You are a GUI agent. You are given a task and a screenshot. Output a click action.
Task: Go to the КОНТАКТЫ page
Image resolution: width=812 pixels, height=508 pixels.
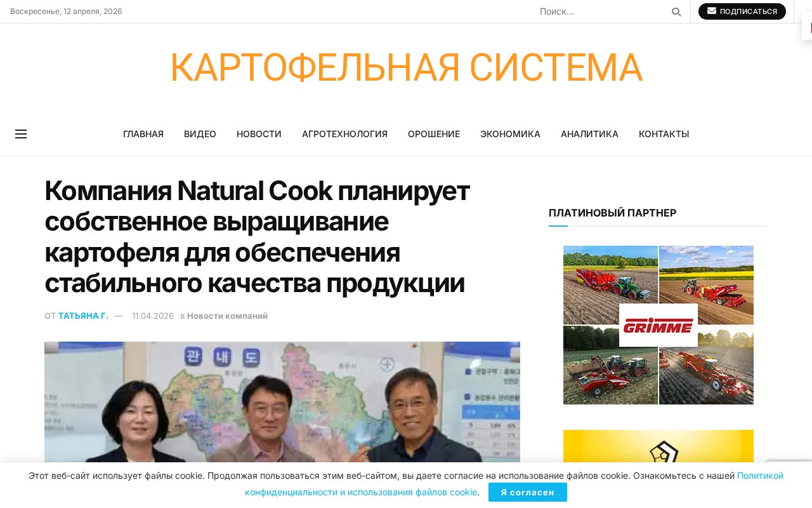(x=664, y=134)
